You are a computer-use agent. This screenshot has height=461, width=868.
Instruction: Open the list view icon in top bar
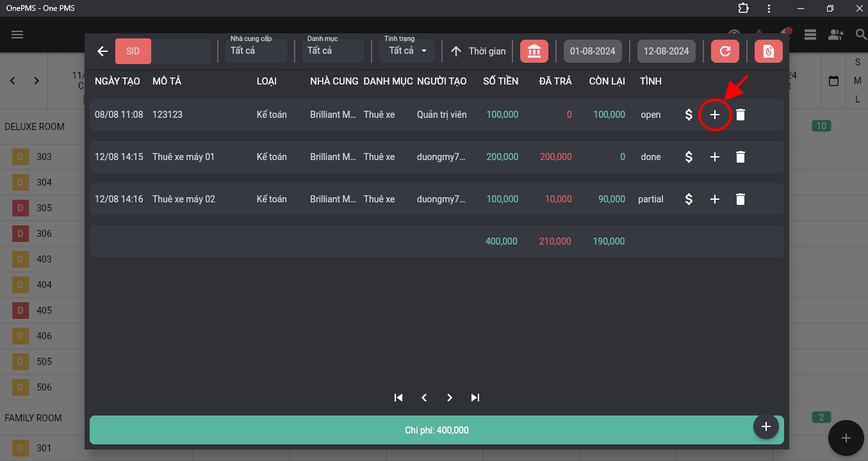(810, 35)
